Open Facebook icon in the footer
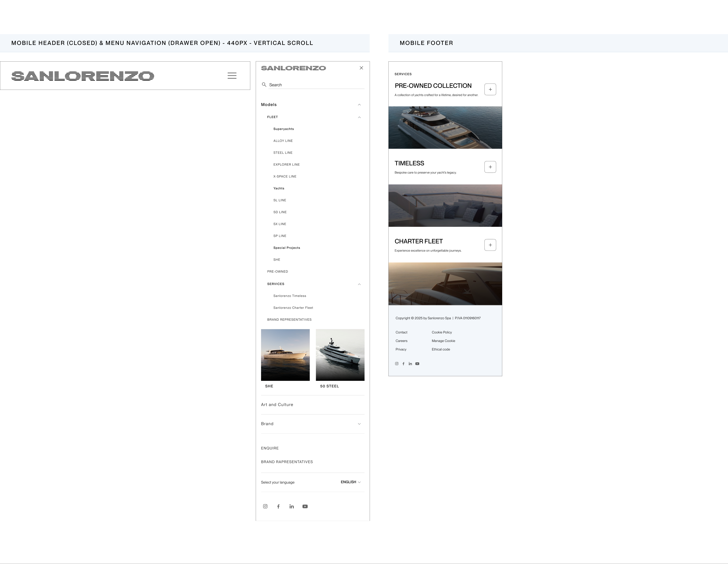This screenshot has width=728, height=564. point(403,364)
